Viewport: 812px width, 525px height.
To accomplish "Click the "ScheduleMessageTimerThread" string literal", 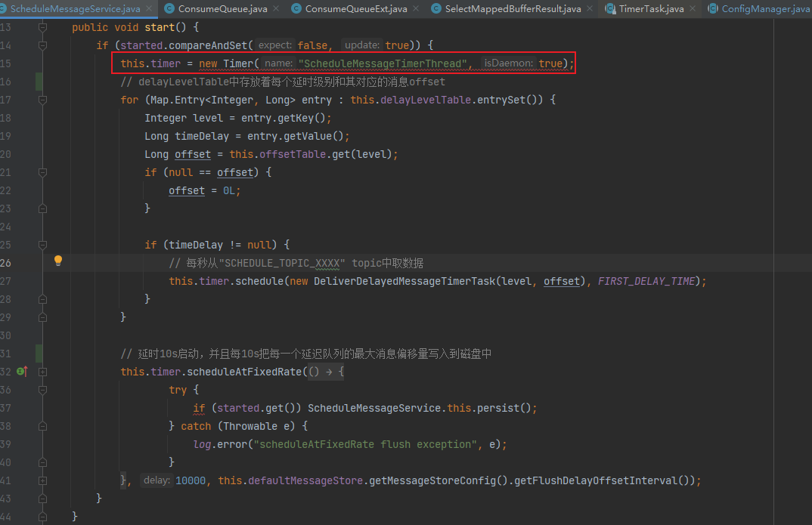I will click(383, 63).
